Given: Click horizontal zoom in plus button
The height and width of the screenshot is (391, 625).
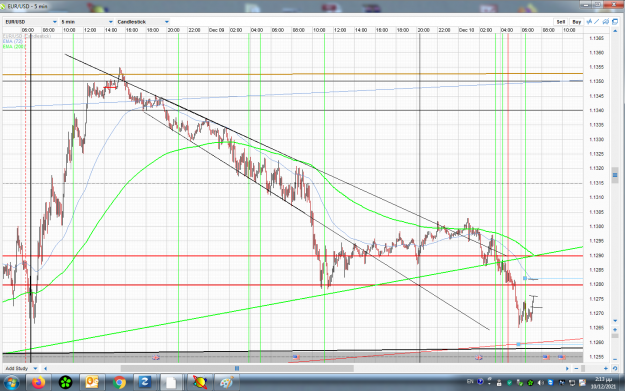Looking at the screenshot, I should point(606,368).
